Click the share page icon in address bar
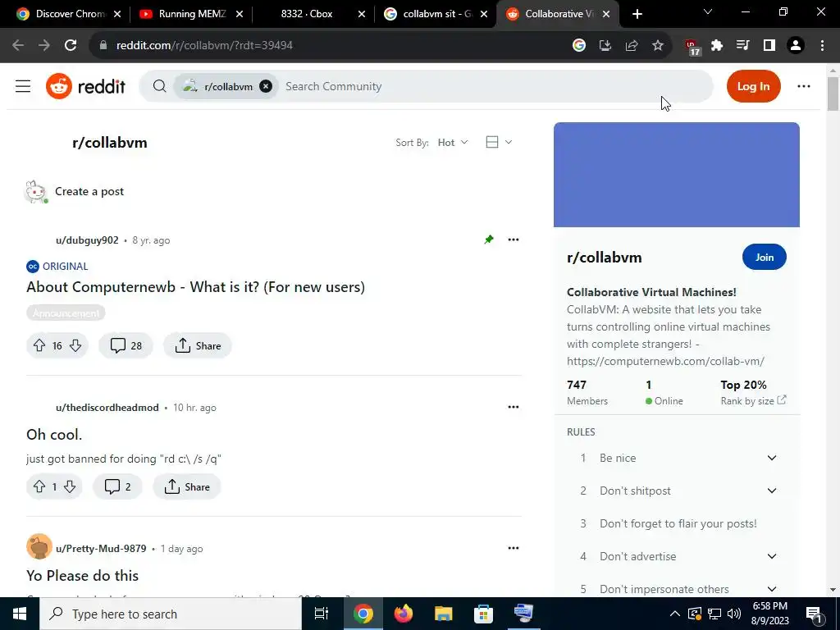 (632, 46)
